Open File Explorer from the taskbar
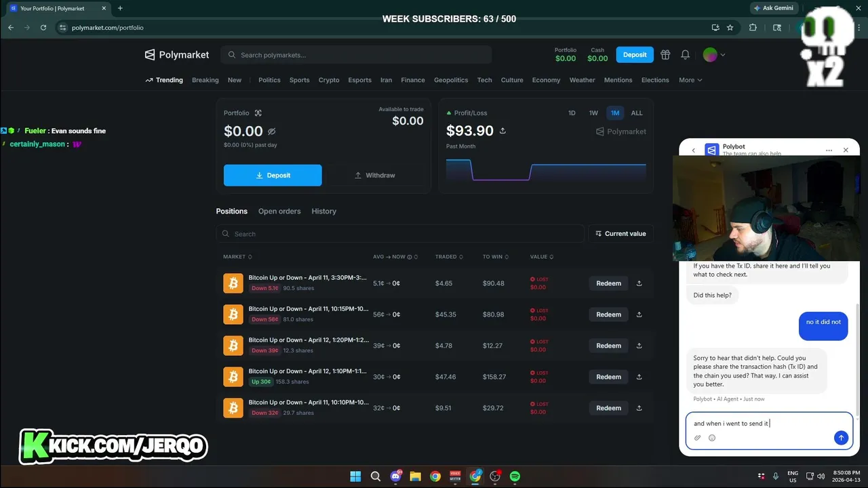Viewport: 868px width, 488px height. pyautogui.click(x=415, y=476)
